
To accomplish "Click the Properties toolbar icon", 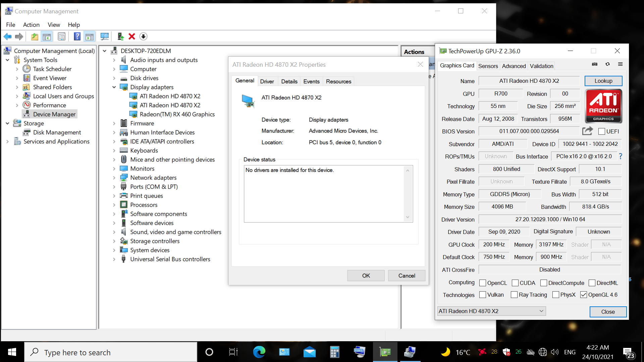I will pos(61,37).
